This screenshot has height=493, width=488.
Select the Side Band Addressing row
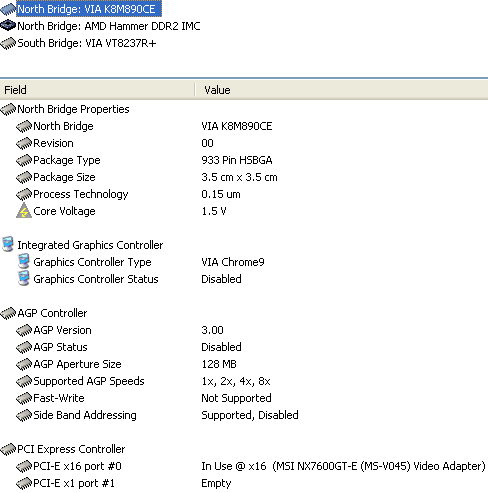tap(244, 415)
